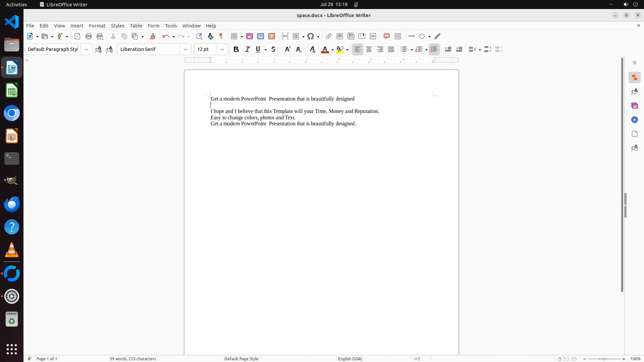The width and height of the screenshot is (644, 362).
Task: Click the word count in status bar
Action: (x=133, y=359)
